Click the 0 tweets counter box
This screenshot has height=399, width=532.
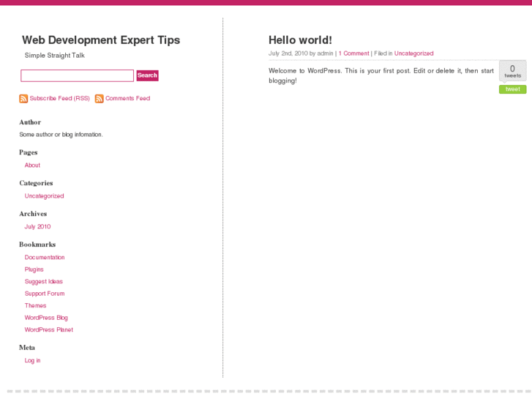(x=512, y=71)
